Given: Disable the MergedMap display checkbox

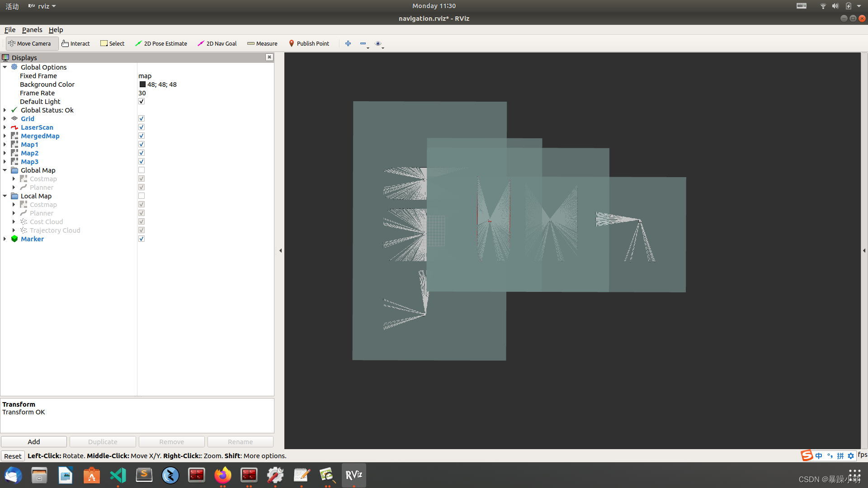Looking at the screenshot, I should point(142,136).
